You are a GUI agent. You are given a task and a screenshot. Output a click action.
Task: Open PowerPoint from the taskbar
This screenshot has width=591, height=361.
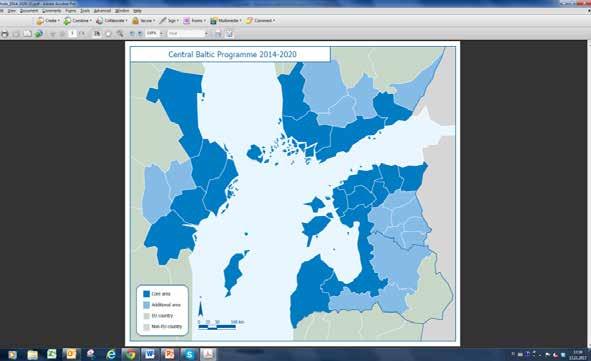pos(169,354)
